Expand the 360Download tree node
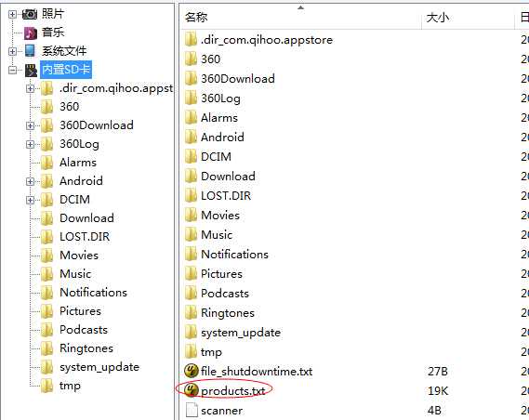Image resolution: width=529 pixels, height=420 pixels. tap(30, 125)
